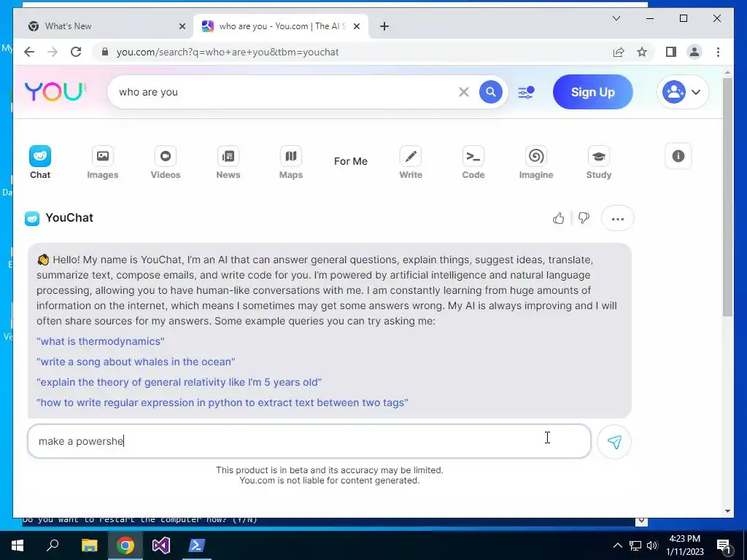The image size is (747, 560).
Task: Switch to Videos search results
Action: (x=166, y=162)
